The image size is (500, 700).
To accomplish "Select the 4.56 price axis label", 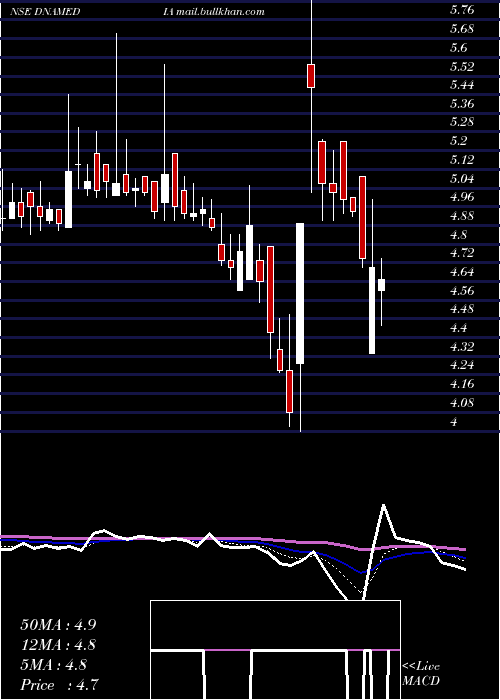I will [462, 291].
